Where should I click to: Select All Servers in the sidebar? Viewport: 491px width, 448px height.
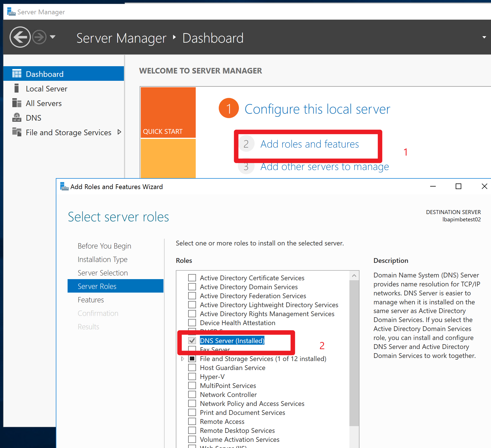click(64, 103)
